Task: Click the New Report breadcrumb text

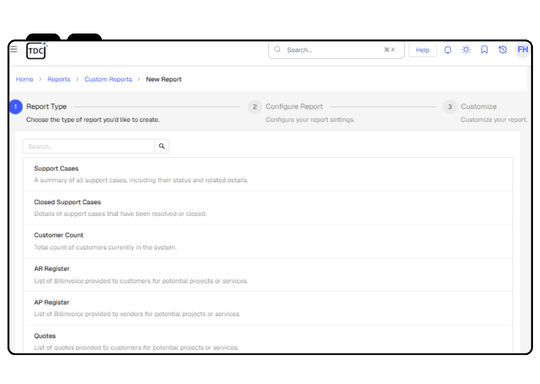Action: coord(164,79)
